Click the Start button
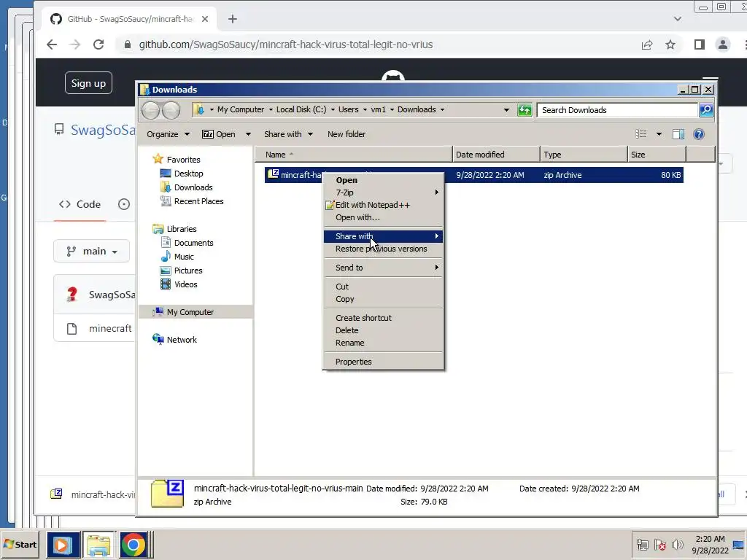747x560 pixels. (20, 544)
